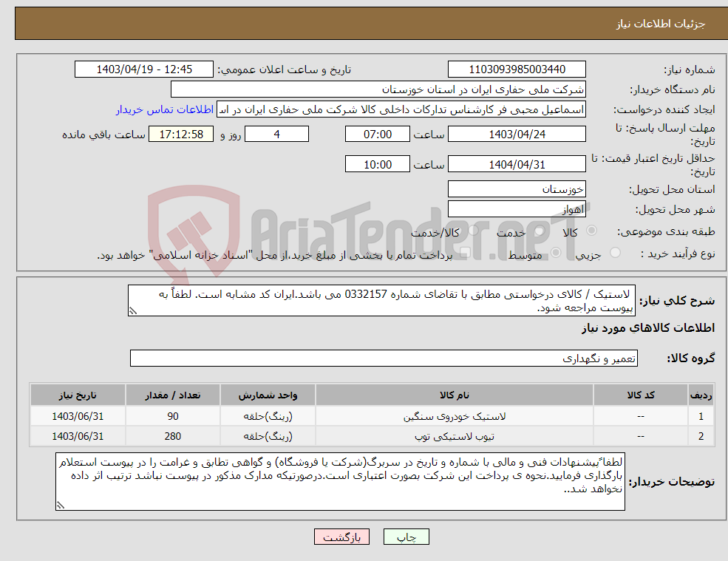Click the label گروه کالا
This screenshot has height=561, width=728.
click(x=691, y=358)
